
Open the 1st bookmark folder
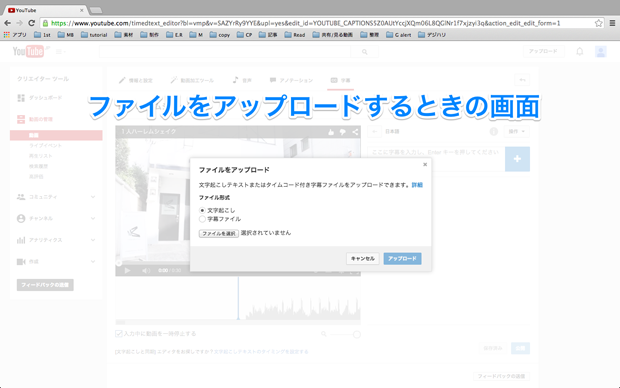tap(42, 35)
